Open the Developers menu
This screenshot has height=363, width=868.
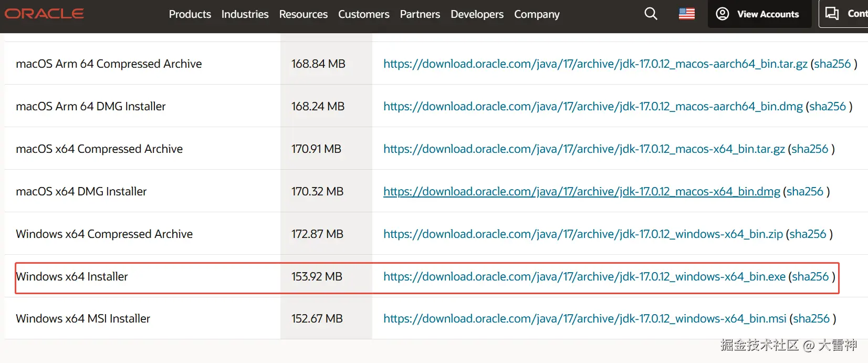(x=477, y=14)
